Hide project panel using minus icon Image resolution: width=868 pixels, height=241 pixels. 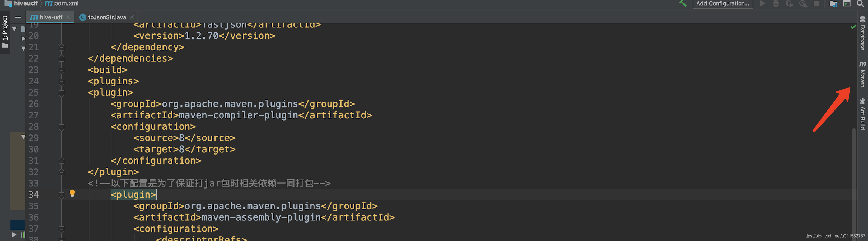(18, 17)
